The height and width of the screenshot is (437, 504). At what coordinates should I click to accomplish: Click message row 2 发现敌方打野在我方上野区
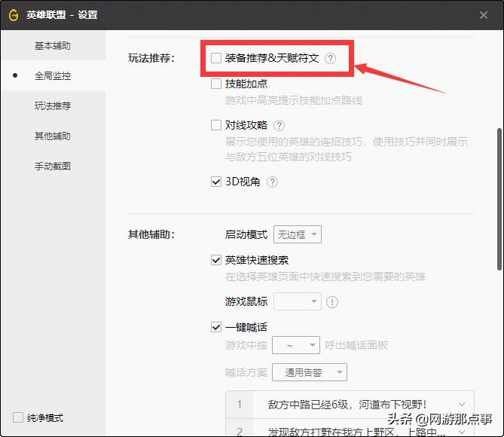pos(357,431)
